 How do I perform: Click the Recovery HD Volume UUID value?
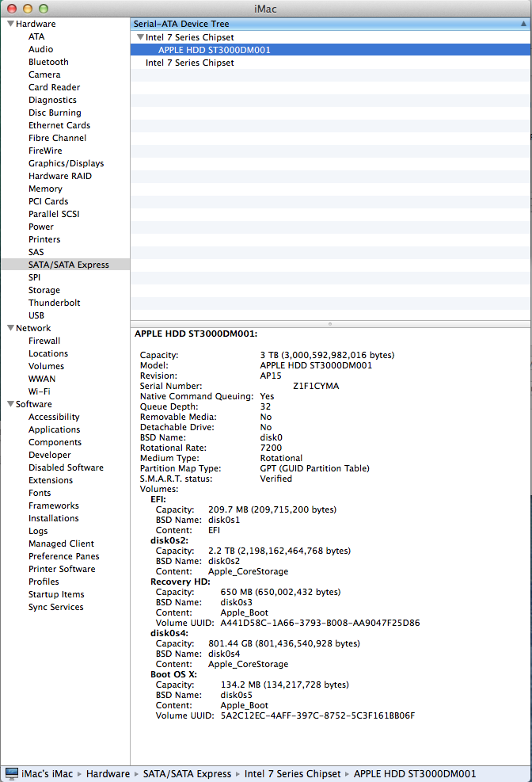click(321, 623)
